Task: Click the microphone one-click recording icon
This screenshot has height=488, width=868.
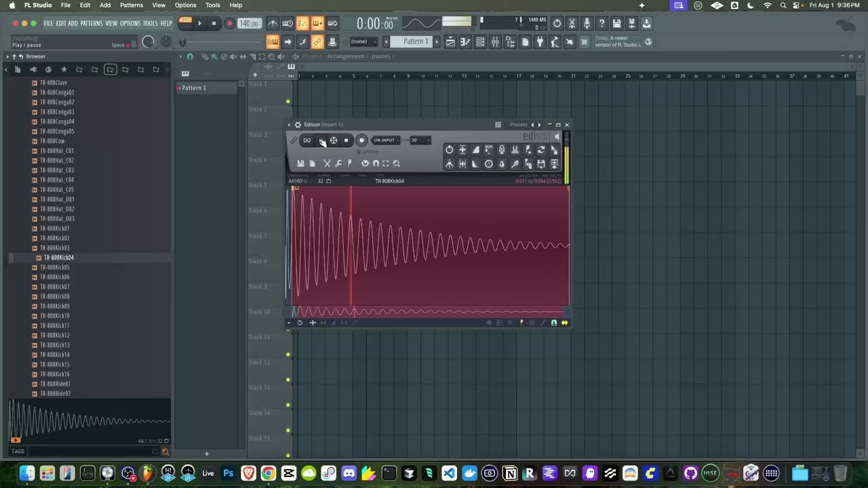Action: pos(587,23)
